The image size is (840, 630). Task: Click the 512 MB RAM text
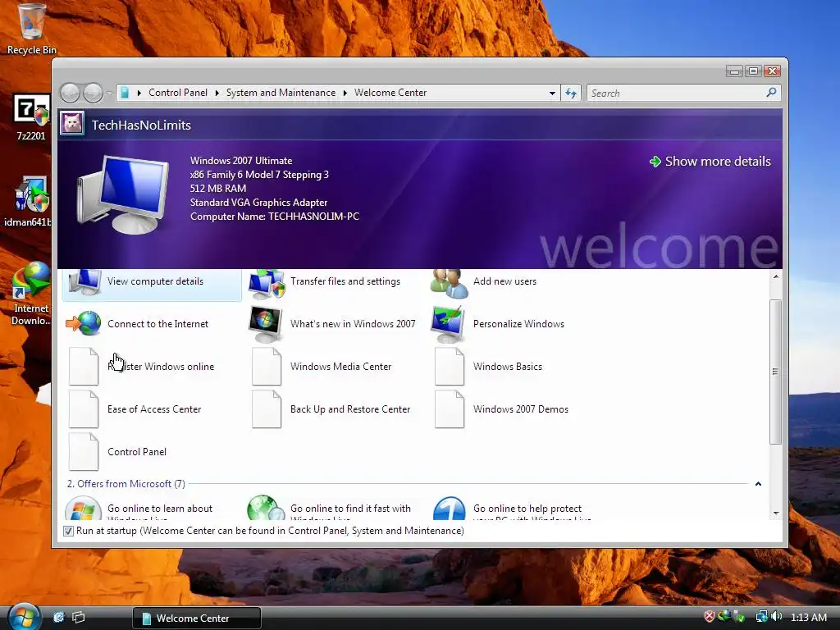pyautogui.click(x=218, y=189)
